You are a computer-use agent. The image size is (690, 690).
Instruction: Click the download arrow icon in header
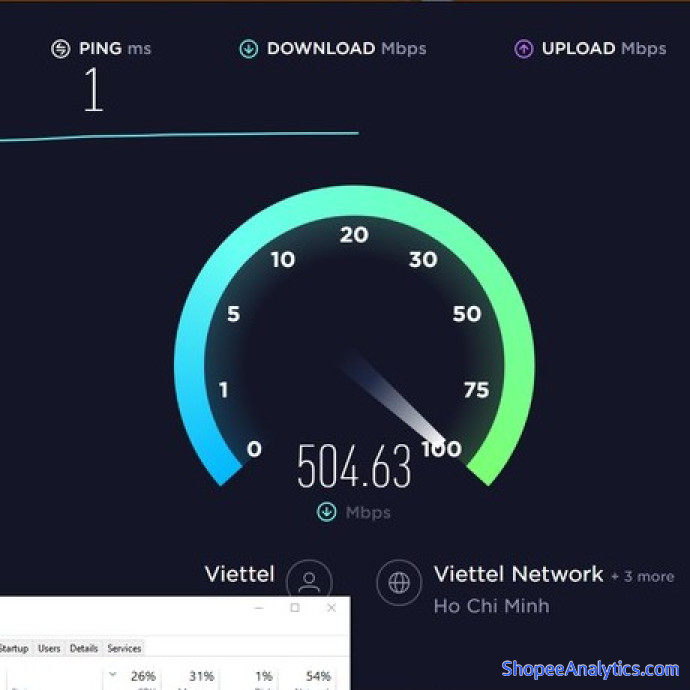coord(249,49)
